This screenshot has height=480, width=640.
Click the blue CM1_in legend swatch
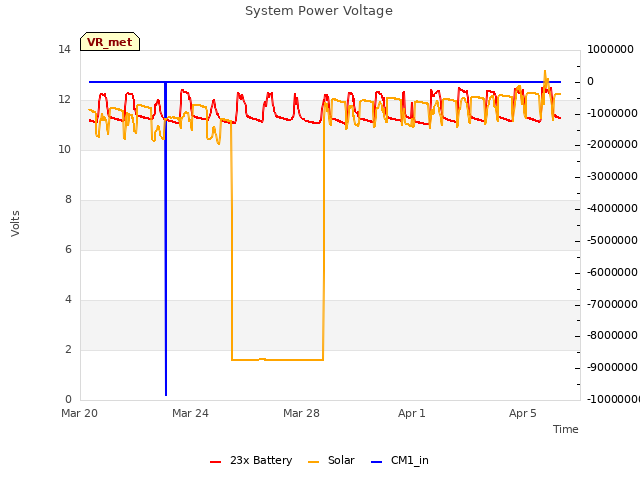(376, 462)
